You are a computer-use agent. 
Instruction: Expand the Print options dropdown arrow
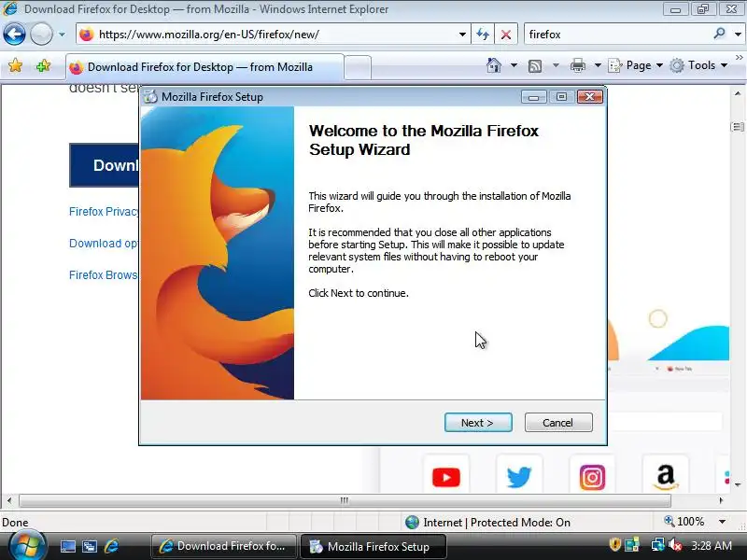point(598,65)
